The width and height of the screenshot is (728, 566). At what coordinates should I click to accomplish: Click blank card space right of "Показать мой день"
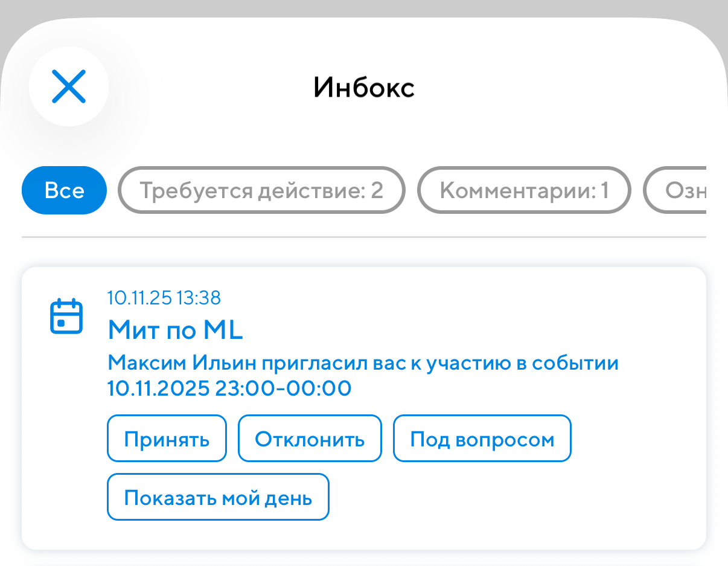click(x=513, y=497)
